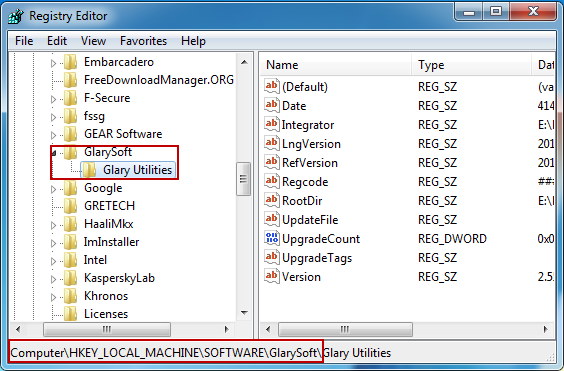Select the UpgradeTags value name
The width and height of the screenshot is (564, 371).
point(317,258)
